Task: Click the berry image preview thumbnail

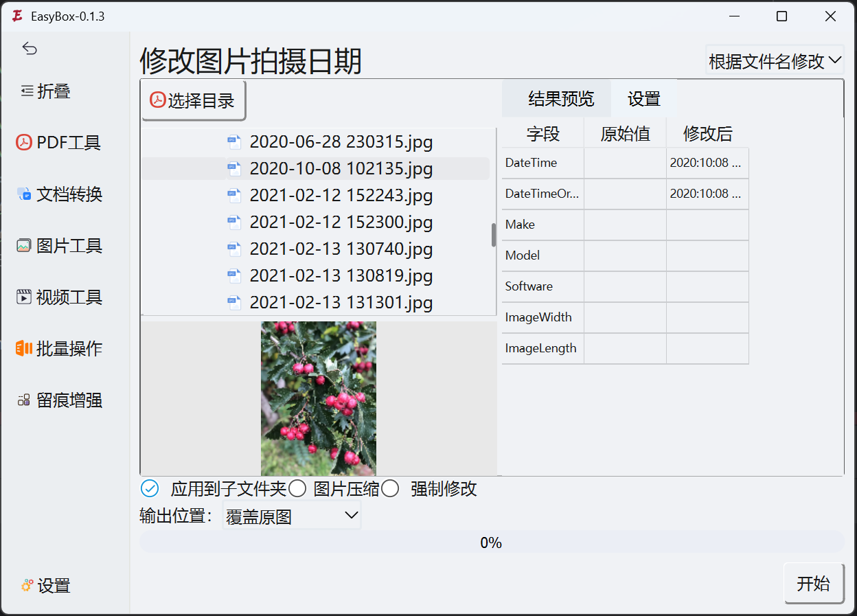Action: pyautogui.click(x=319, y=398)
